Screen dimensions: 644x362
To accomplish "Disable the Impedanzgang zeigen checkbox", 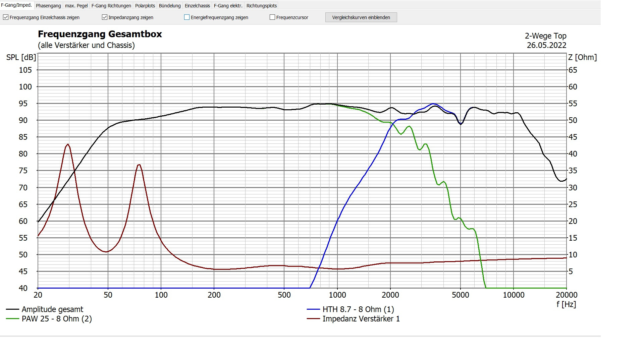I will pos(105,17).
